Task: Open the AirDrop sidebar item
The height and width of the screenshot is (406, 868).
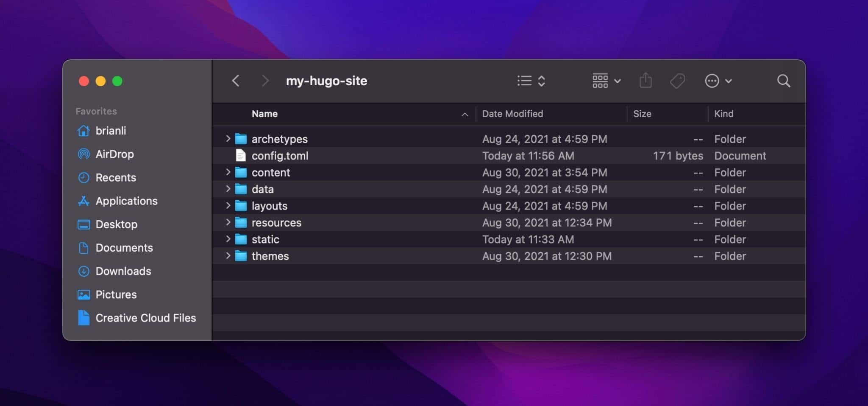Action: click(115, 154)
